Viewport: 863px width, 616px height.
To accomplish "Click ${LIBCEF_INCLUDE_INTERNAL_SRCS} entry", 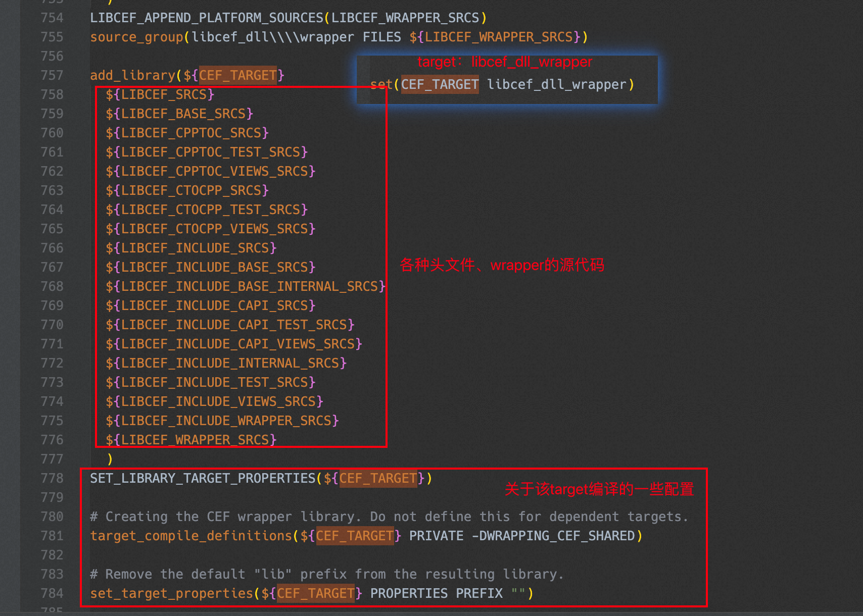I will [x=226, y=363].
